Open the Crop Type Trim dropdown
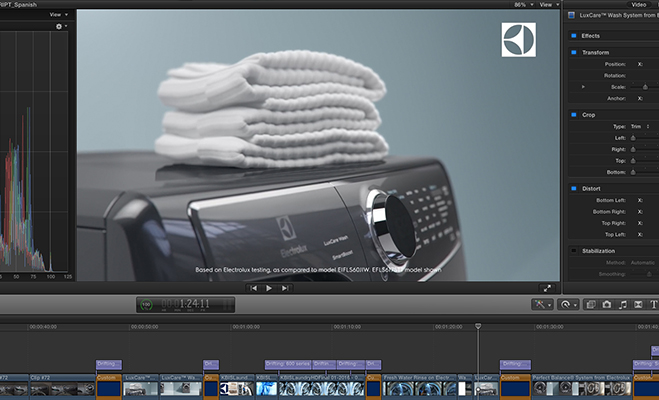Screen dimensions: 659x400 [640, 126]
